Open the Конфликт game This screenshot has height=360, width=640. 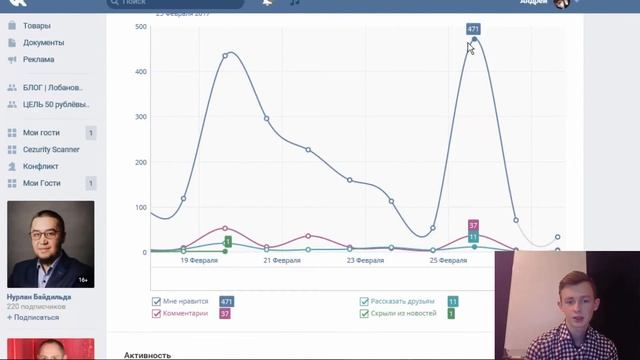tap(40, 166)
